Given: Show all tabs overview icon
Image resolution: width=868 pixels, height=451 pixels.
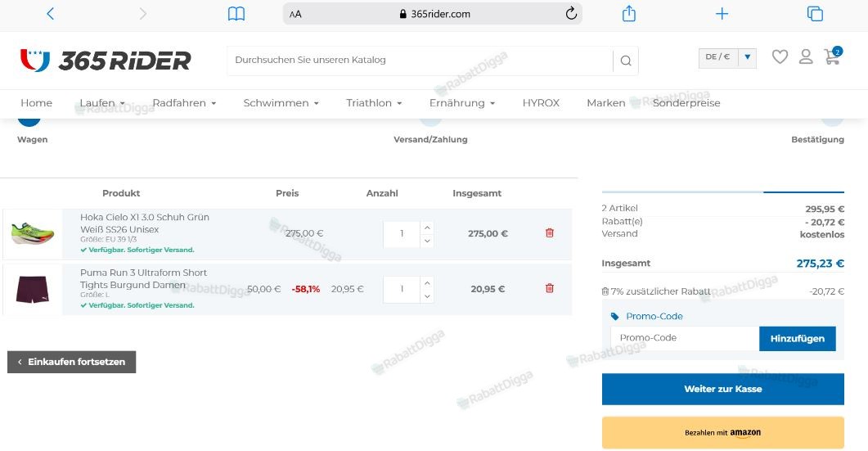Looking at the screenshot, I should 815,14.
